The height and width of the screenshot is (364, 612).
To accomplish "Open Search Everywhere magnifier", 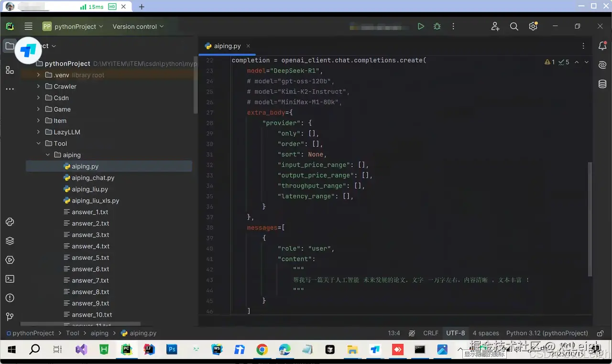I will click(514, 27).
